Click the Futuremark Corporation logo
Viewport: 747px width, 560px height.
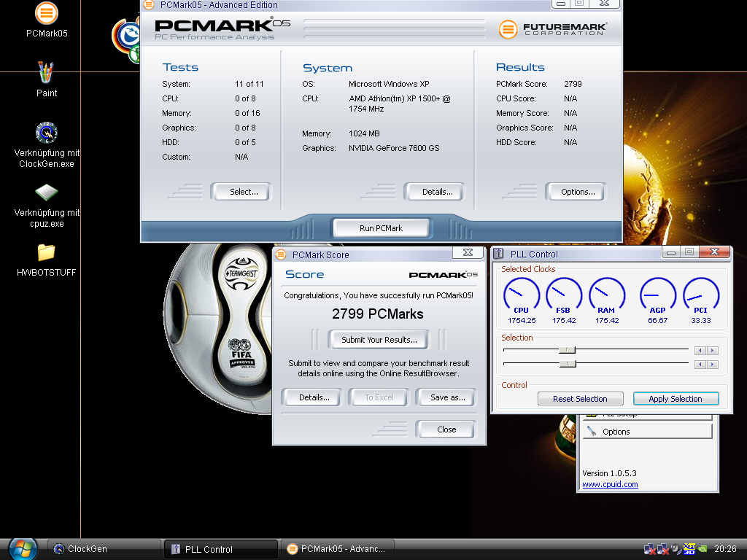tap(553, 29)
